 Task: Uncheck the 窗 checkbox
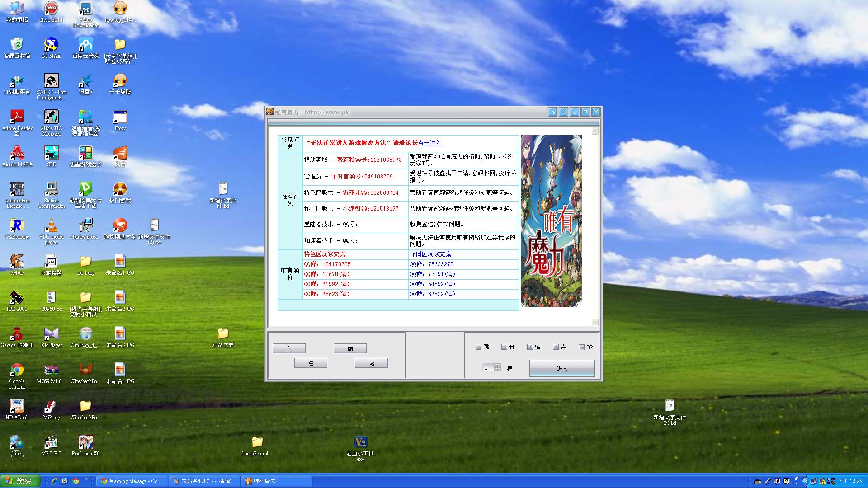click(530, 347)
